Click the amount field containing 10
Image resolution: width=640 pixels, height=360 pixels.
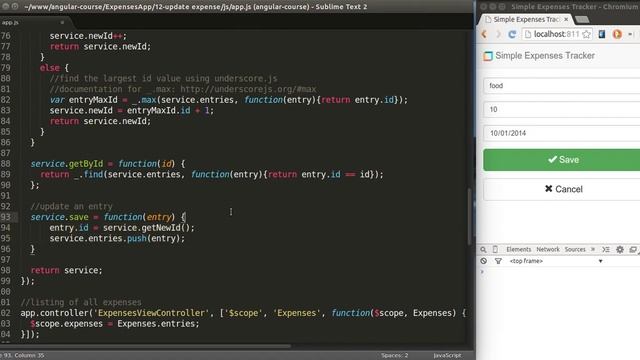click(562, 109)
